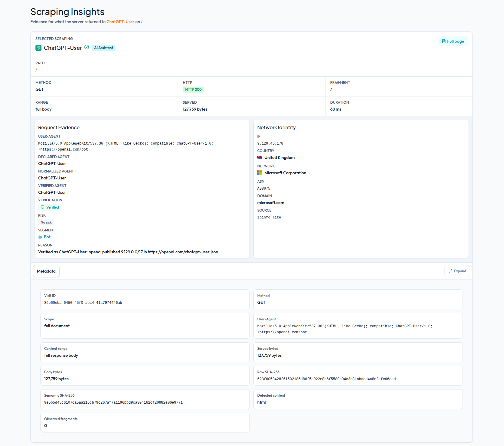
Task: Select the user-agent string in Metadata card
Action: coord(345,329)
